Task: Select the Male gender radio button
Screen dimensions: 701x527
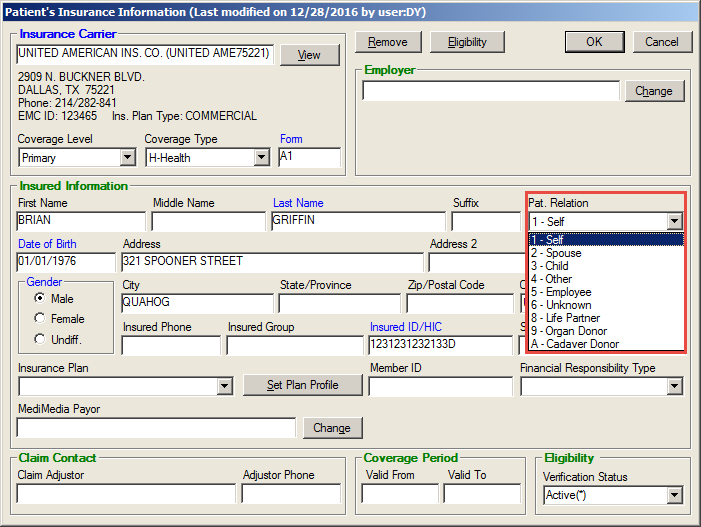Action: (40, 298)
